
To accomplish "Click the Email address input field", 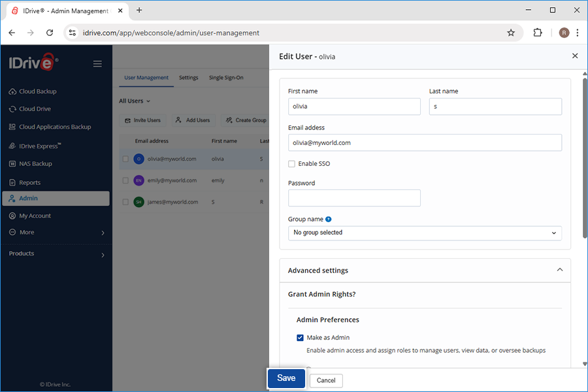I will click(x=425, y=142).
